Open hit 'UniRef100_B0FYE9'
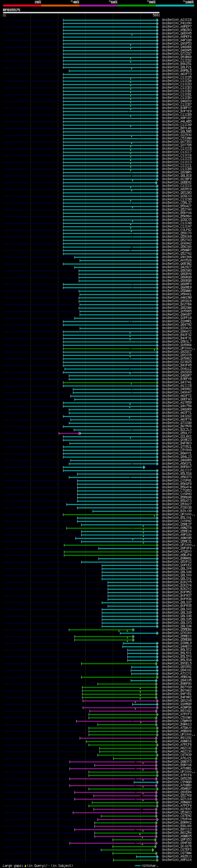Viewport: 197px width, 868px height. tap(177, 111)
